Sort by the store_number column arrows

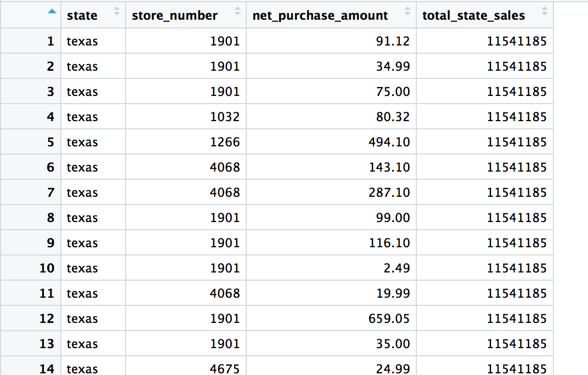[x=238, y=12]
